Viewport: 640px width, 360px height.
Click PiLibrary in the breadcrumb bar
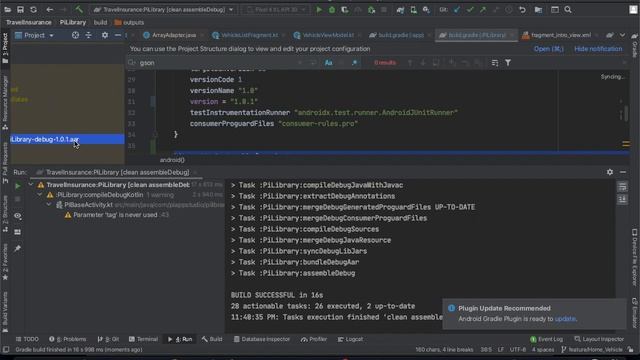click(73, 23)
